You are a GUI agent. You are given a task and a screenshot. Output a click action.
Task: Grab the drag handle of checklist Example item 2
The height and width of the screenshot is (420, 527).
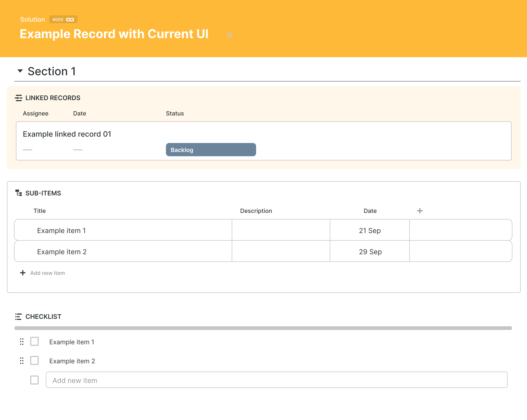point(22,361)
